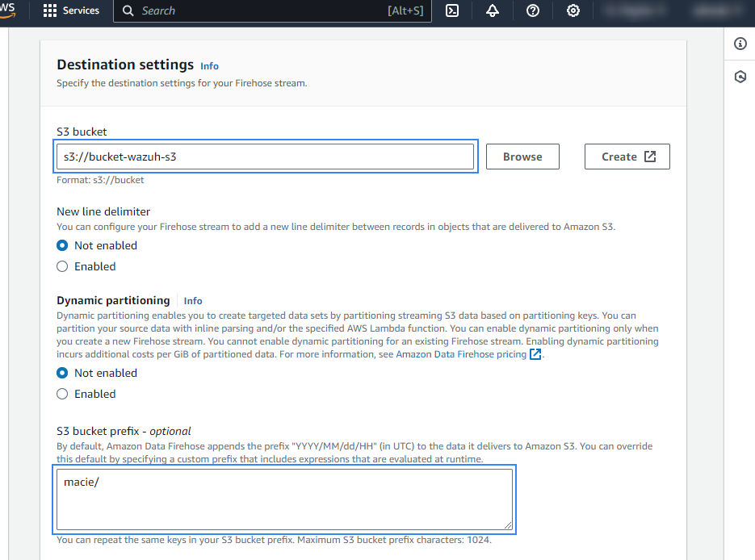
Task: Select Not enabled for New line delimiter
Action: 62,245
